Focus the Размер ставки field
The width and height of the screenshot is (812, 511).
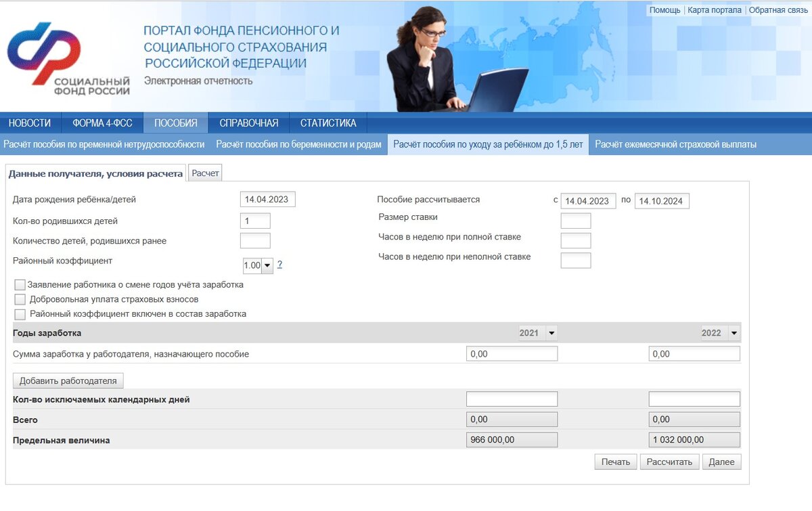576,221
